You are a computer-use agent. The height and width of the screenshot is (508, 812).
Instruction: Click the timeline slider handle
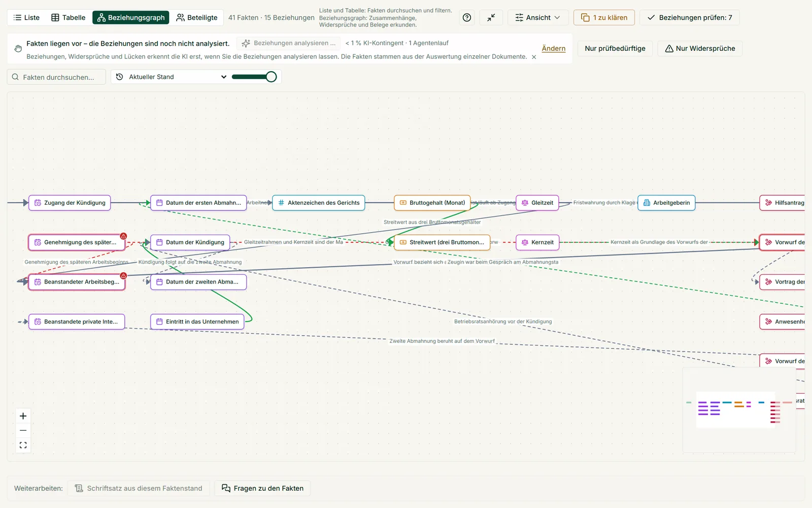point(272,77)
